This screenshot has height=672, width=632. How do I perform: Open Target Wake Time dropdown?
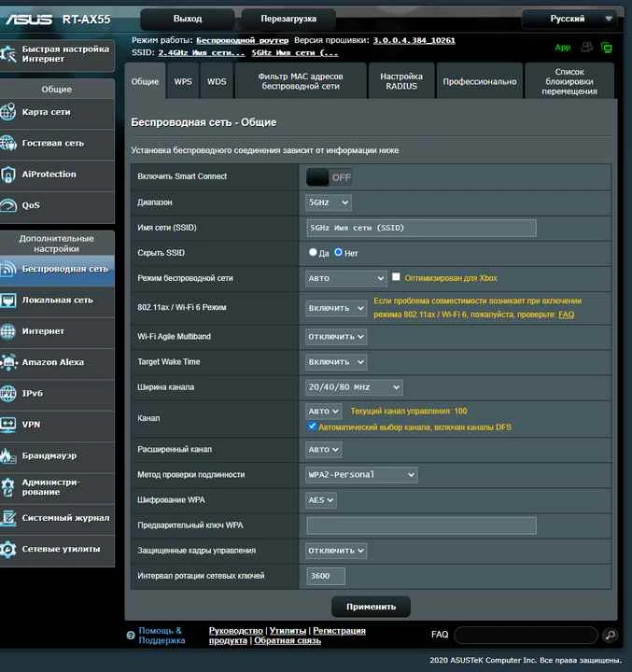336,362
